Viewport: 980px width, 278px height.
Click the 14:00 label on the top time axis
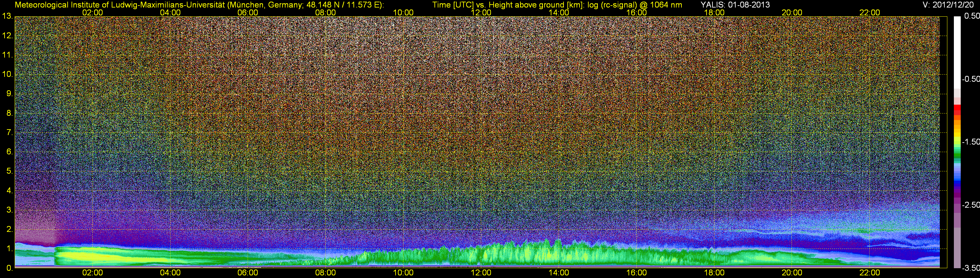point(559,12)
